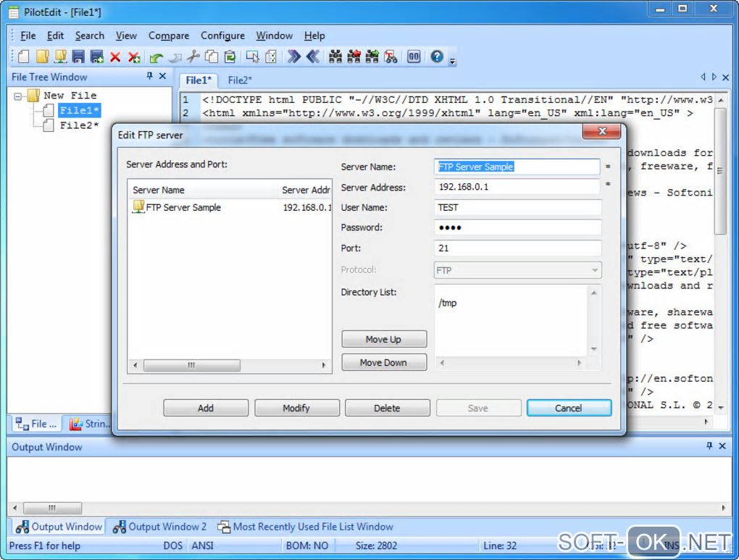Click the Delete button

pyautogui.click(x=387, y=408)
